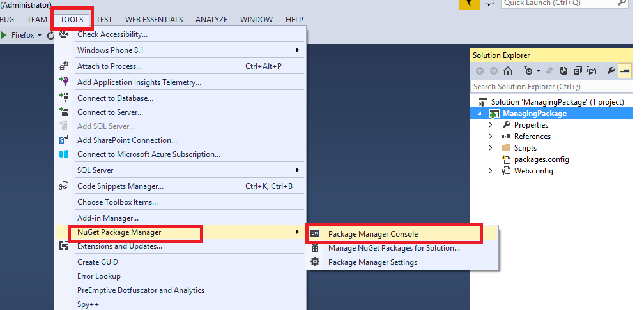Open the dropdown arrow beside Pending Changes Filter
The image size is (644, 310).
point(539,71)
